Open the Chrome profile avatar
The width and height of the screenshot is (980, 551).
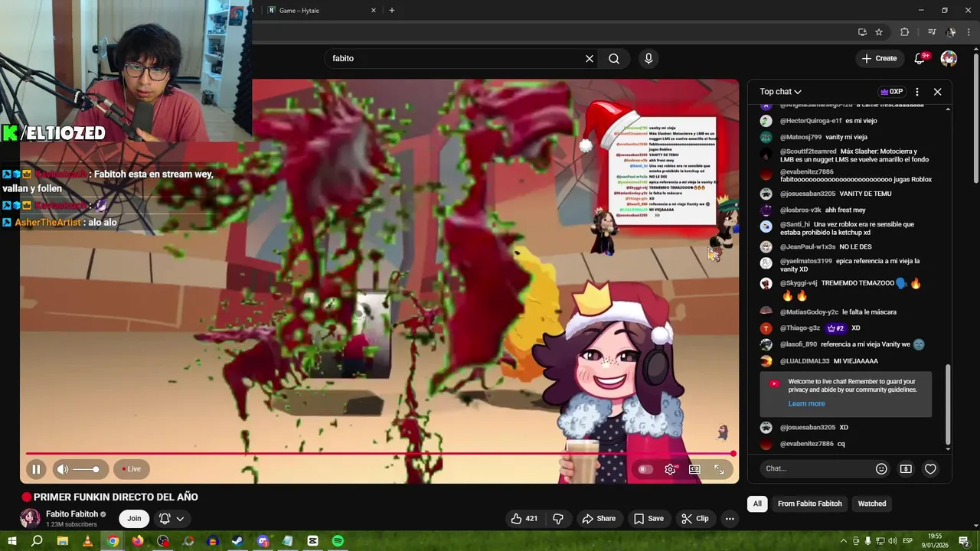(951, 32)
